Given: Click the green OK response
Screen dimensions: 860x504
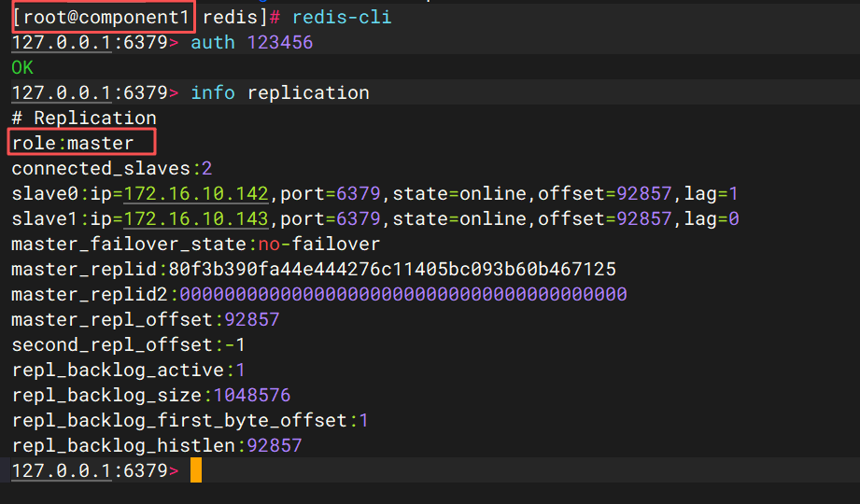Looking at the screenshot, I should 22,68.
